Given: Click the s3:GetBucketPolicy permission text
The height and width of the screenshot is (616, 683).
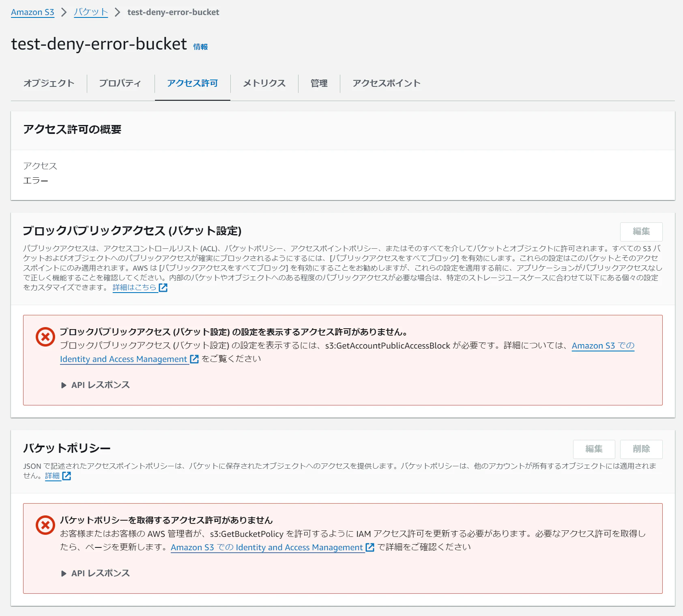Looking at the screenshot, I should pos(247,534).
